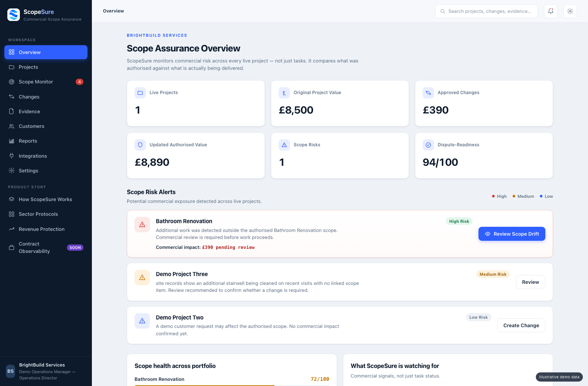The width and height of the screenshot is (588, 386).
Task: Open the Evidence section
Action: point(46,111)
